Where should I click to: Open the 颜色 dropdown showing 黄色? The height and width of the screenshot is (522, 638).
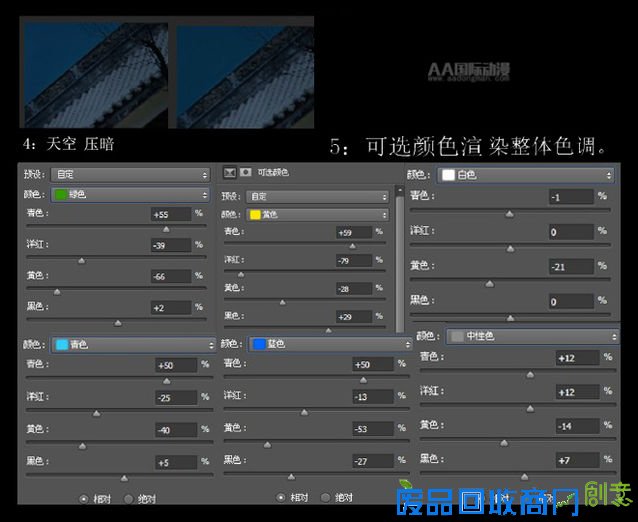click(x=318, y=214)
